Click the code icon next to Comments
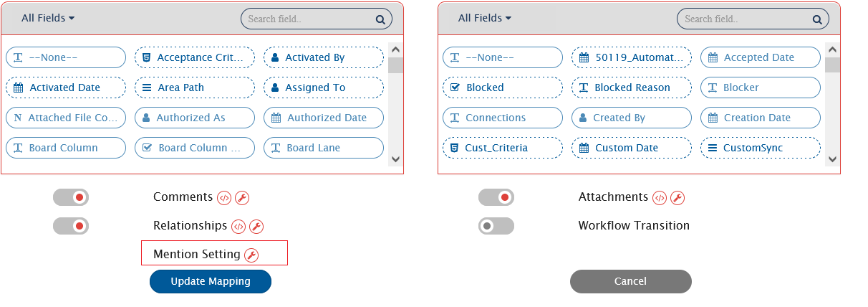 click(224, 198)
